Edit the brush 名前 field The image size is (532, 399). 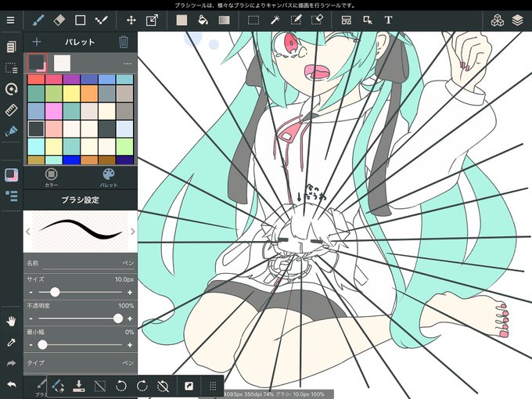click(x=81, y=264)
